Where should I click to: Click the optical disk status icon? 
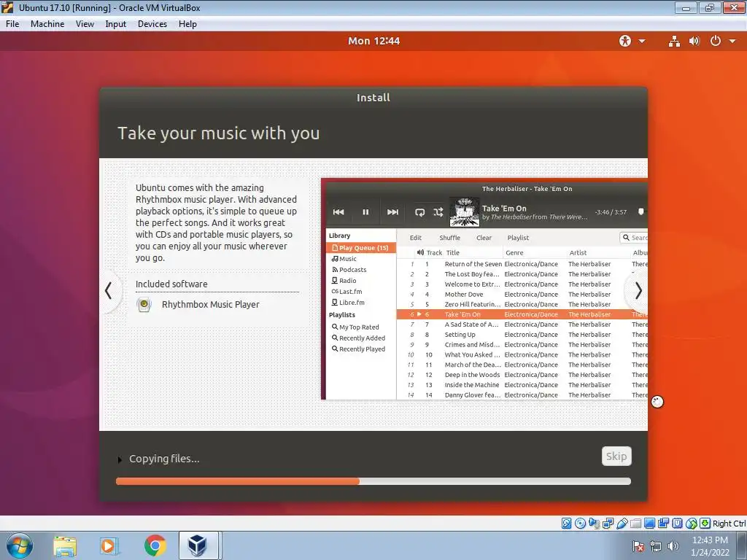tap(580, 524)
